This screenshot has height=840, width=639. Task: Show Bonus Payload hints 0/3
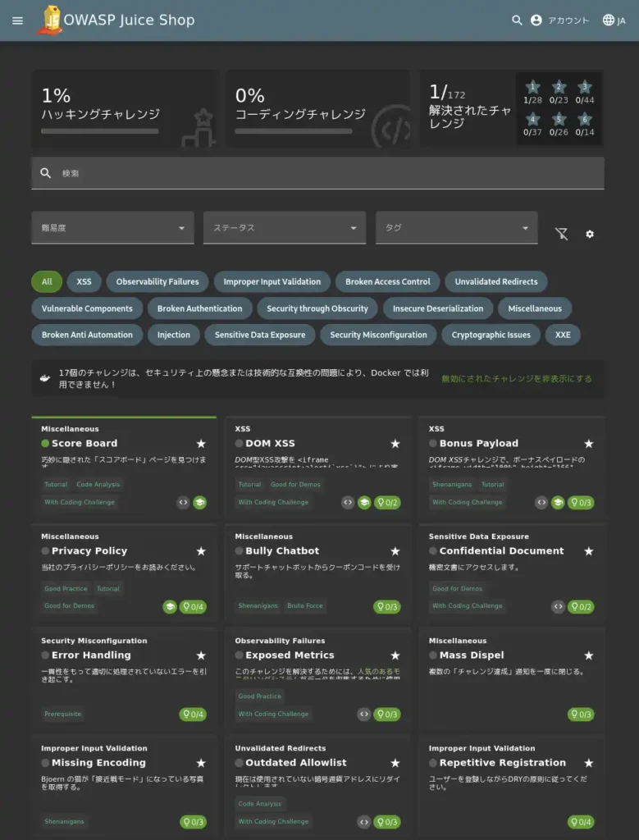(x=581, y=503)
